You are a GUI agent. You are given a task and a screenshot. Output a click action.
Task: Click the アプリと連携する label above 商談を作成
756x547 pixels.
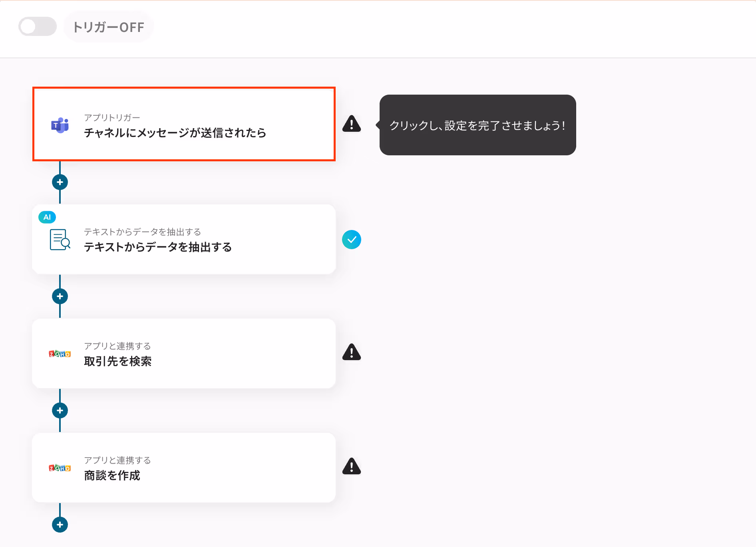click(x=117, y=460)
